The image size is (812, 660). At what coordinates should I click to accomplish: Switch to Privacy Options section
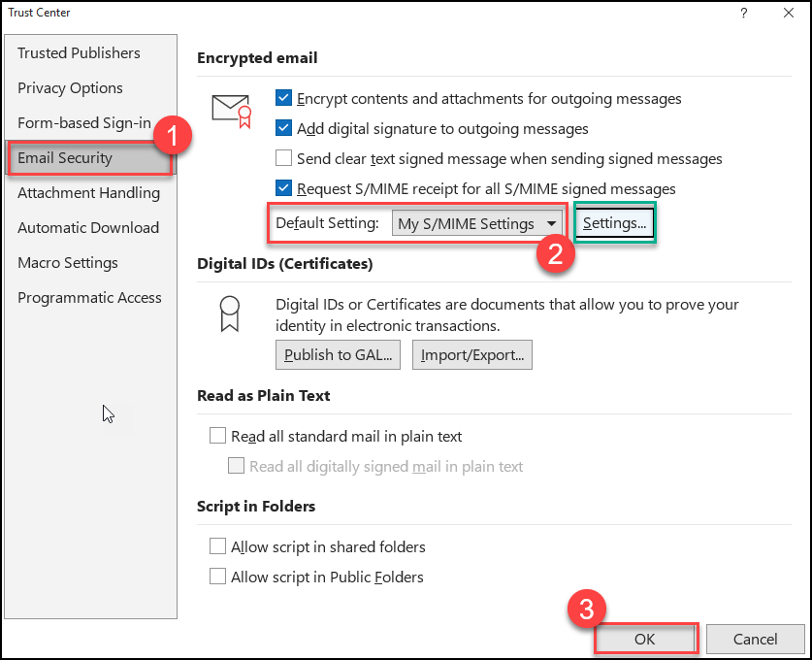click(70, 87)
